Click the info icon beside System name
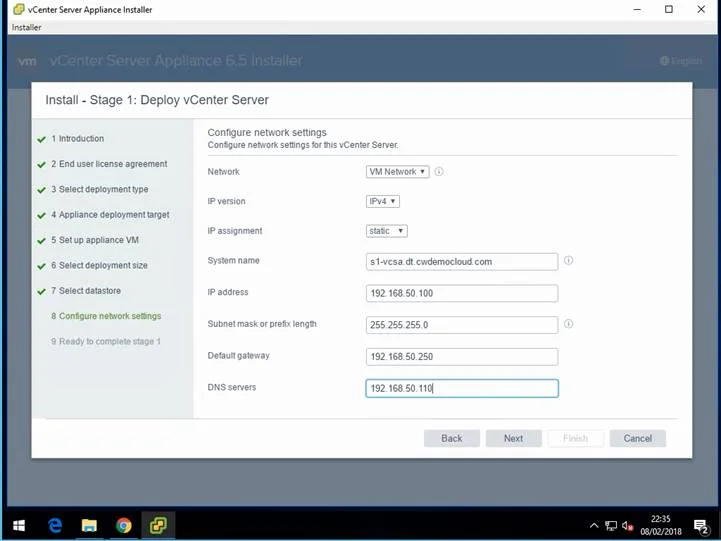 pyautogui.click(x=568, y=261)
